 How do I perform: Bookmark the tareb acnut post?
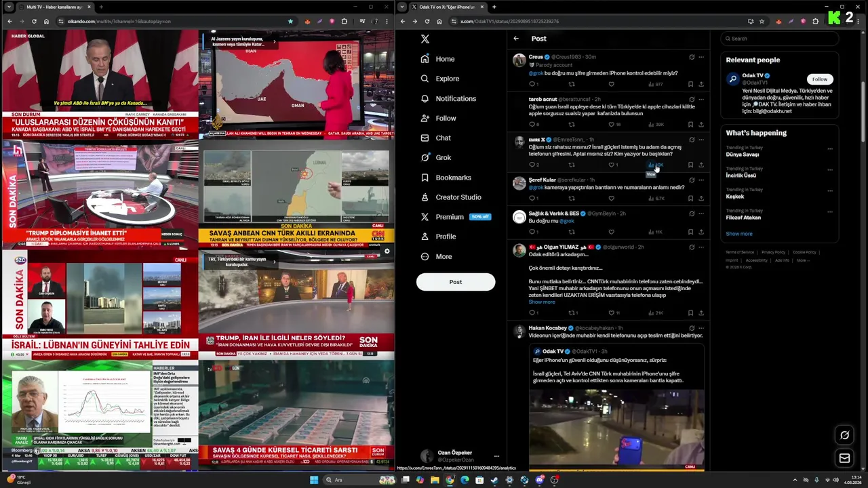point(690,125)
